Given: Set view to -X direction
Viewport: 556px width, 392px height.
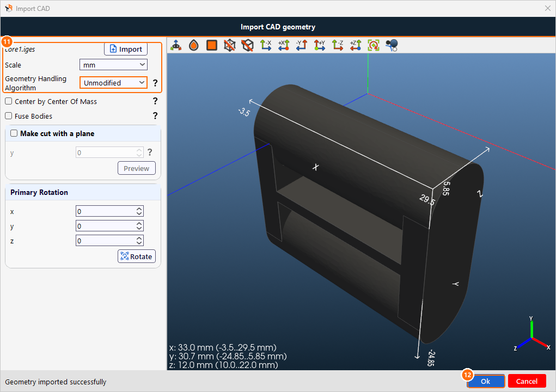Looking at the screenshot, I should [x=266, y=45].
